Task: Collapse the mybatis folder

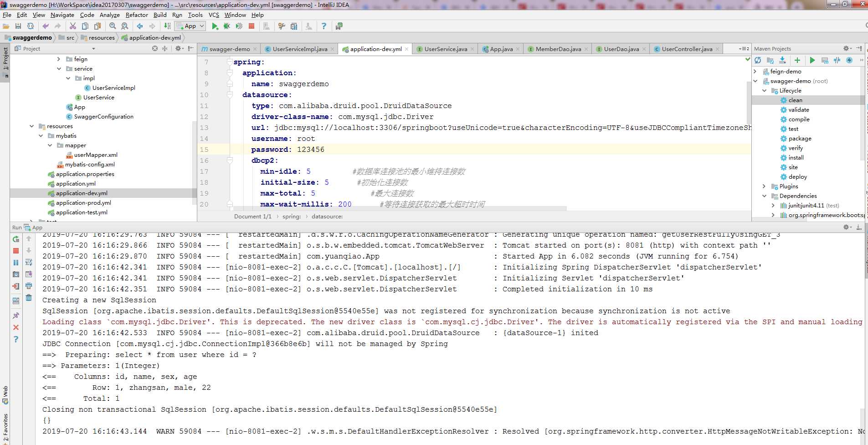Action: [41, 136]
